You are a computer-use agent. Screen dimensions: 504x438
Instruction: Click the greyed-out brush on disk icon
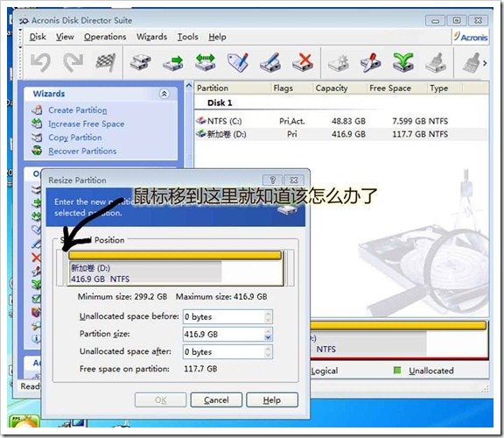click(x=436, y=62)
